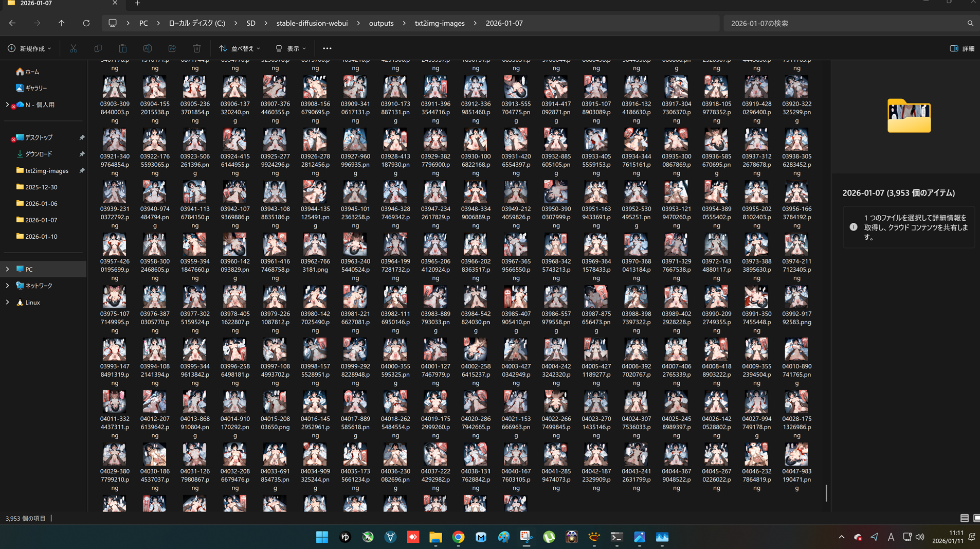Image resolution: width=980 pixels, height=549 pixels.
Task: Click the vertical scrollbar thumb
Action: click(x=826, y=493)
